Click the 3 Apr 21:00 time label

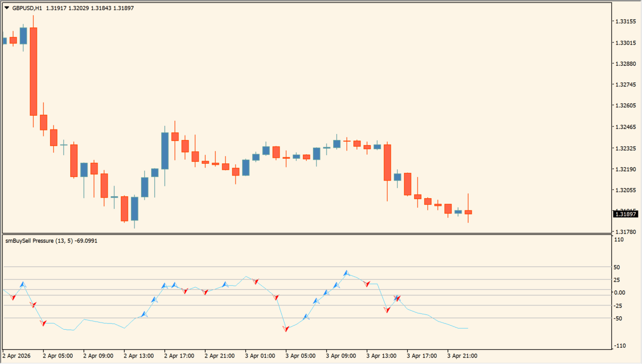(462, 356)
